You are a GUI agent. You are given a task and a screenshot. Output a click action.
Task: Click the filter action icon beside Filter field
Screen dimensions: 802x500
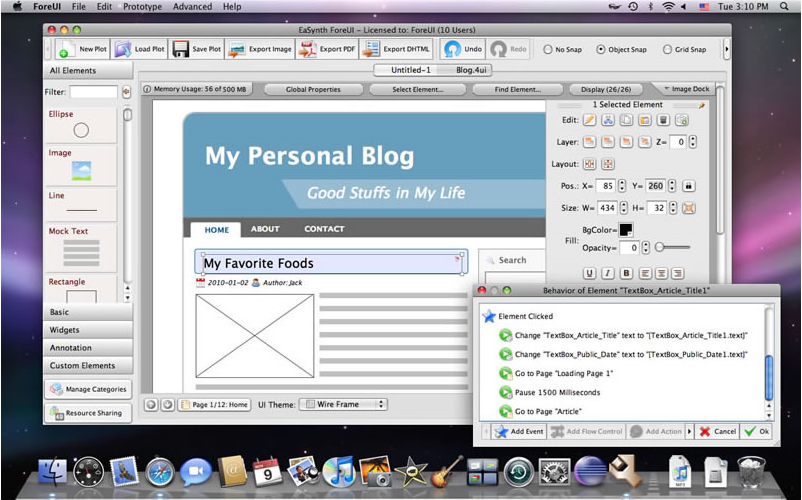click(126, 92)
